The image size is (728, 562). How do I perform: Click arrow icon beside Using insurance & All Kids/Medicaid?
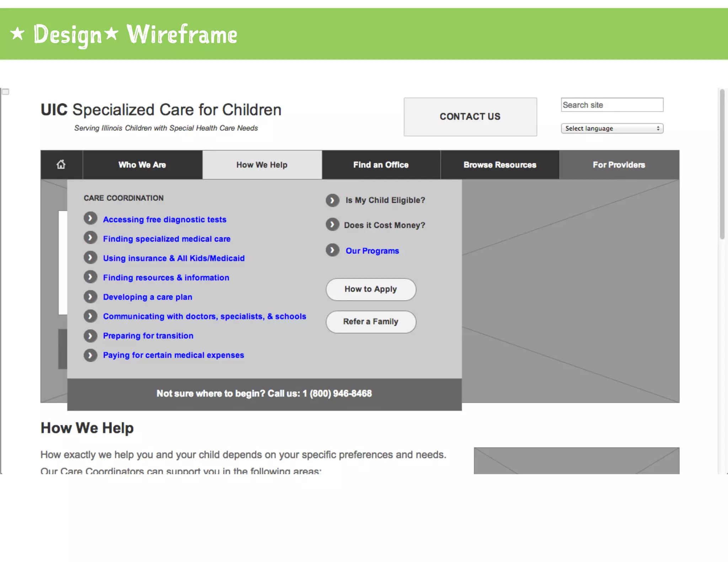coord(90,257)
